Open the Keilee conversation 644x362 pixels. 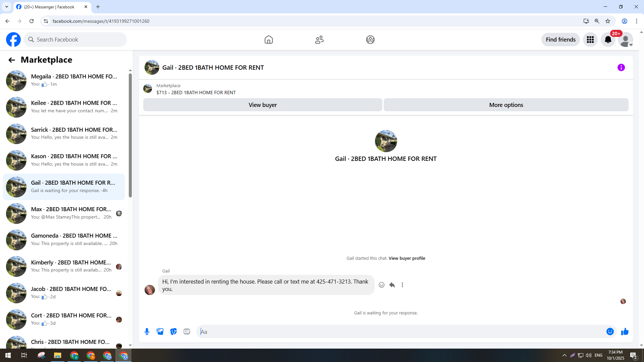click(x=64, y=107)
